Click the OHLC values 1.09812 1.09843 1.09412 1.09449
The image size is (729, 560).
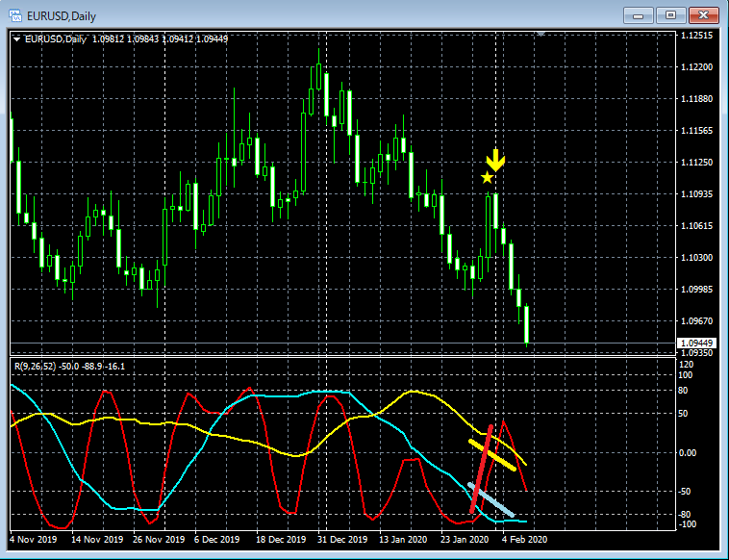(160, 39)
